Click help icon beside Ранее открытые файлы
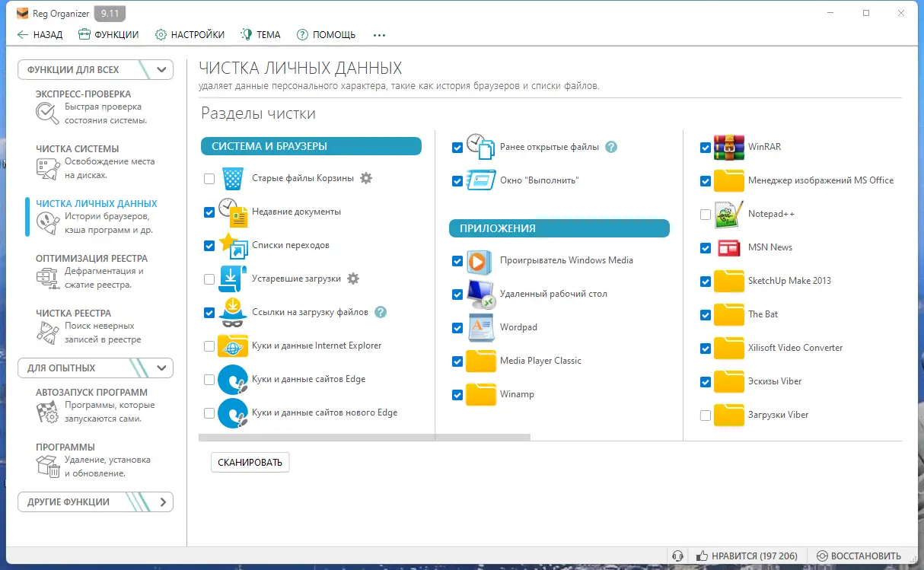Viewport: 924px width, 570px height. pos(611,147)
